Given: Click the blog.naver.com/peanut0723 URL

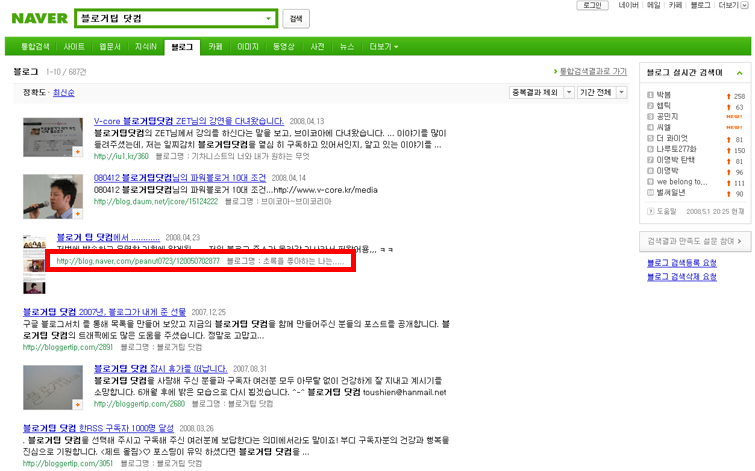Looking at the screenshot, I should 138,261.
